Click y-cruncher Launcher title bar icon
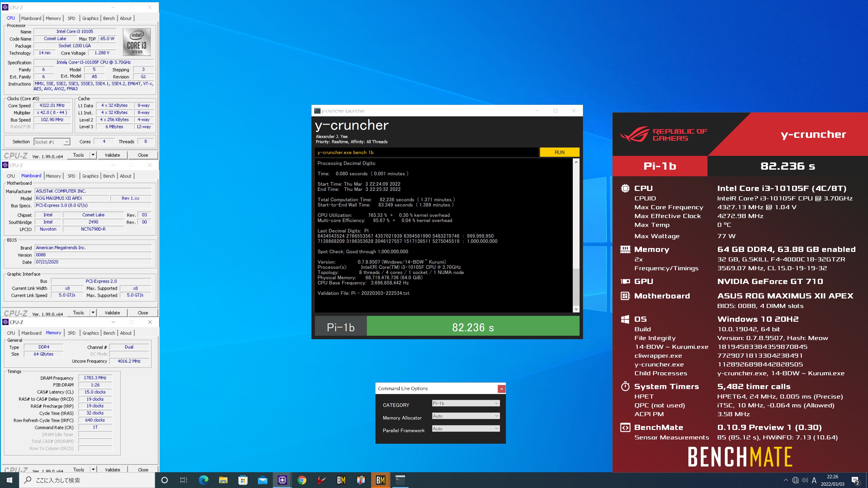The image size is (868, 488). [x=317, y=111]
